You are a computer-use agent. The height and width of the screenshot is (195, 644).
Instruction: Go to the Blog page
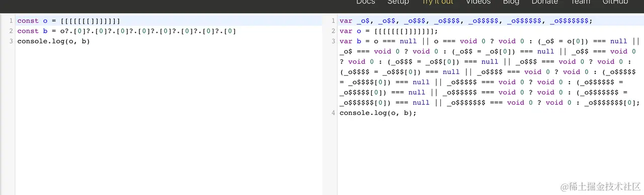tap(511, 3)
